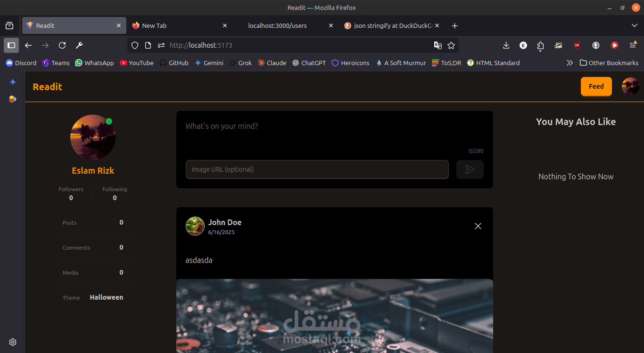Focus the What's on your mind textbox

(334, 132)
